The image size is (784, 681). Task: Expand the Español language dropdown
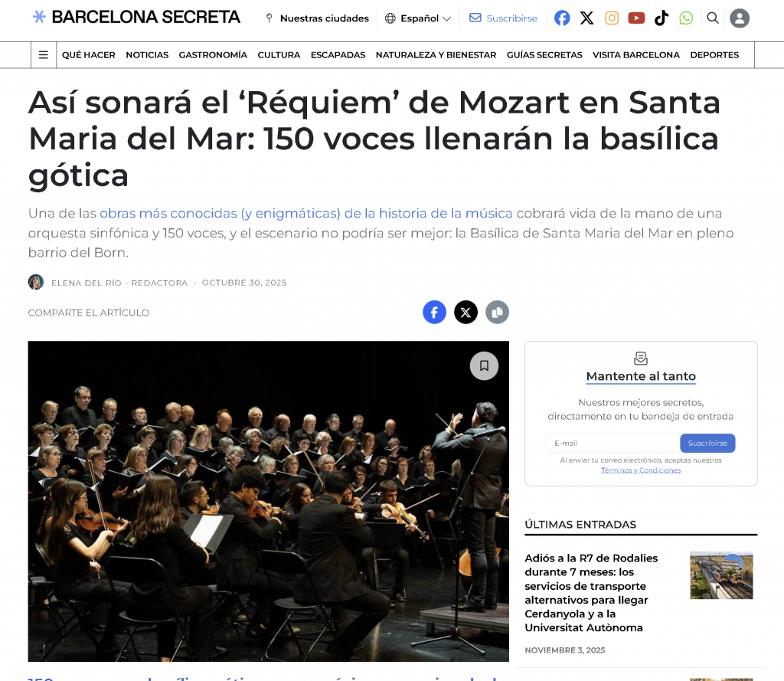pos(418,18)
